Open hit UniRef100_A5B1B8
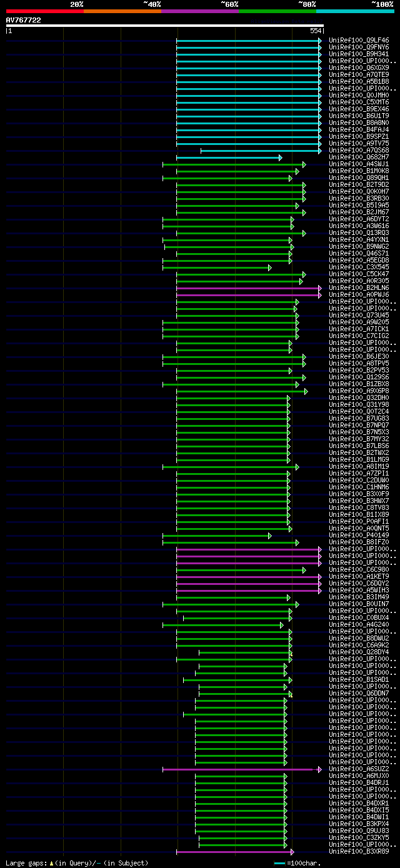 (359, 82)
